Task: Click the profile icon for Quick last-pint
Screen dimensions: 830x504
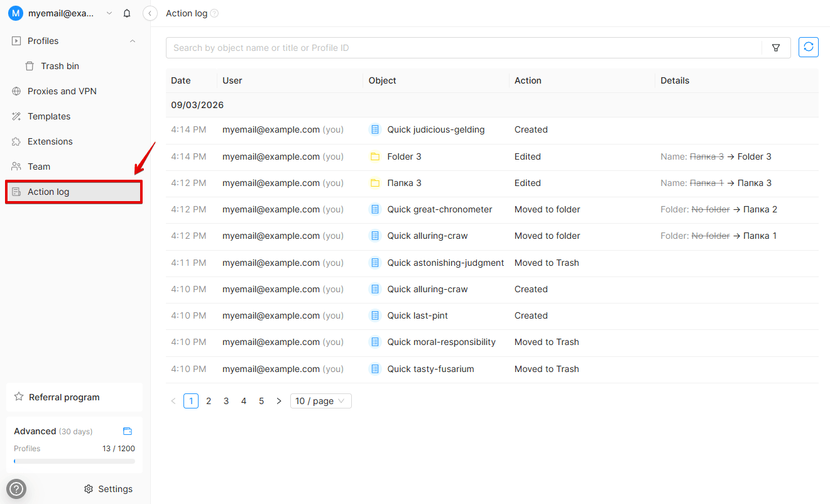Action: pyautogui.click(x=375, y=315)
